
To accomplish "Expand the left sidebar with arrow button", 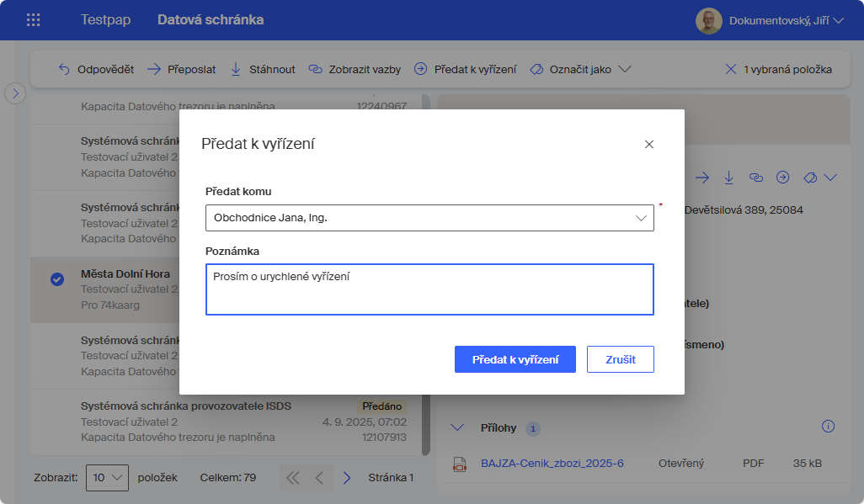I will coord(15,93).
